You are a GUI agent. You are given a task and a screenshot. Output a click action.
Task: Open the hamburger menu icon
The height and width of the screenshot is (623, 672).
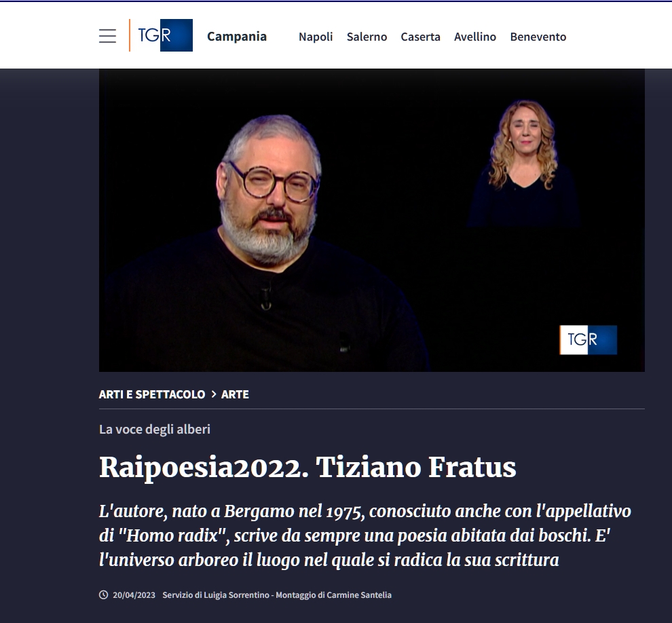point(107,36)
